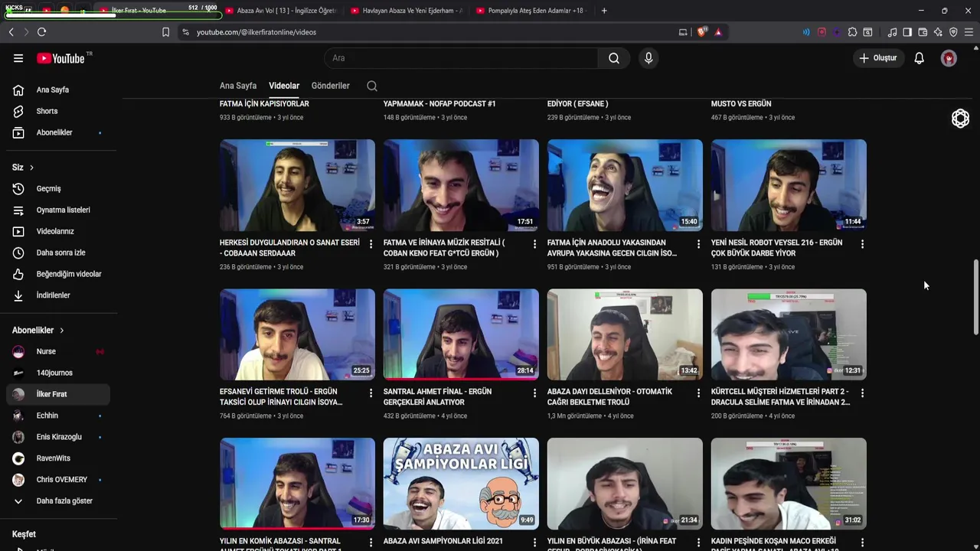View site information icon in address bar
The width and height of the screenshot is (980, 551).
click(x=185, y=32)
